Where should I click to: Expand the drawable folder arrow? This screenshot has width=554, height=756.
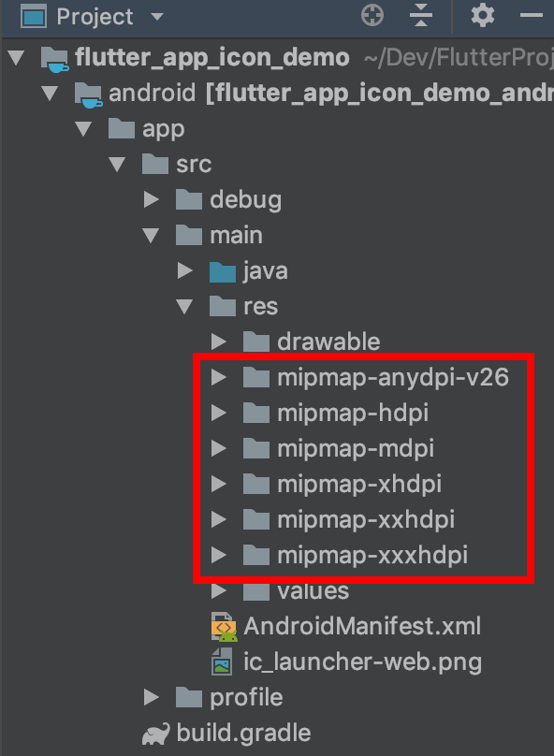click(219, 342)
